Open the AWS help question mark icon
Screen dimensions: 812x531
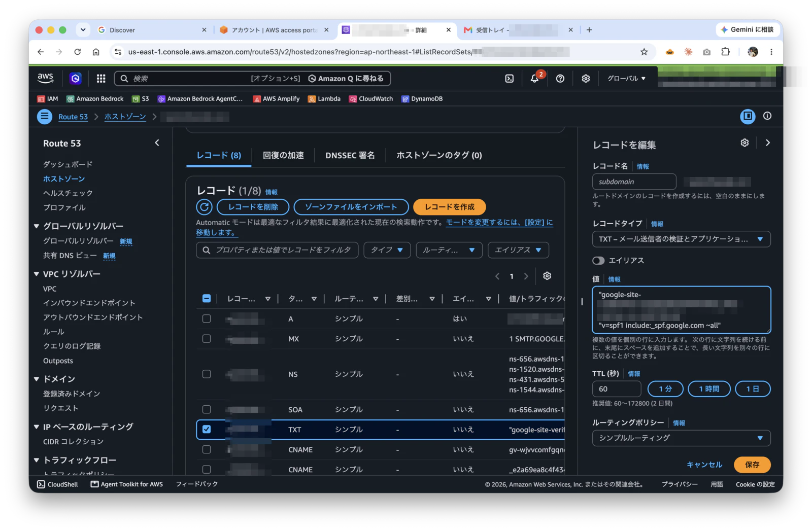[560, 79]
